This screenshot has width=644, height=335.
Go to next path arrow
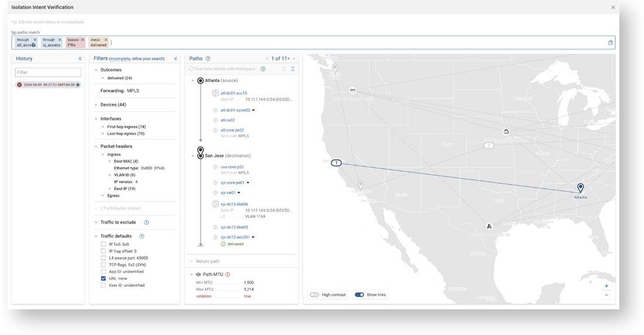[x=294, y=59]
